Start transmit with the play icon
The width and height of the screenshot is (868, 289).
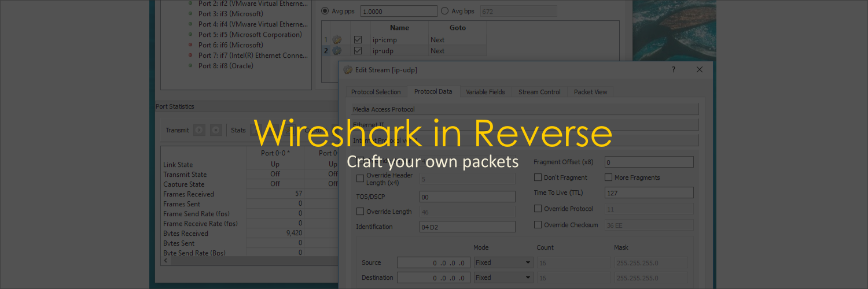pyautogui.click(x=199, y=130)
